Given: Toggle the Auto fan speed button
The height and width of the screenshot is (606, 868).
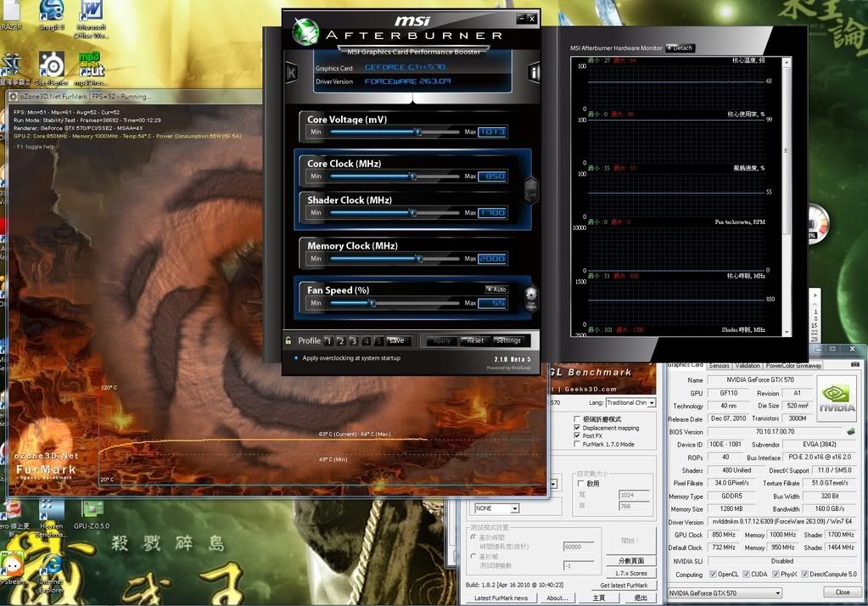Looking at the screenshot, I should (496, 289).
